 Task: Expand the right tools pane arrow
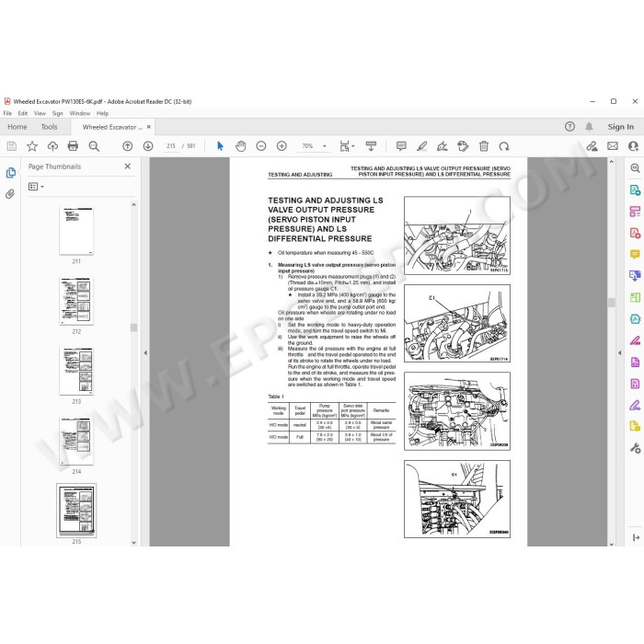point(620,352)
